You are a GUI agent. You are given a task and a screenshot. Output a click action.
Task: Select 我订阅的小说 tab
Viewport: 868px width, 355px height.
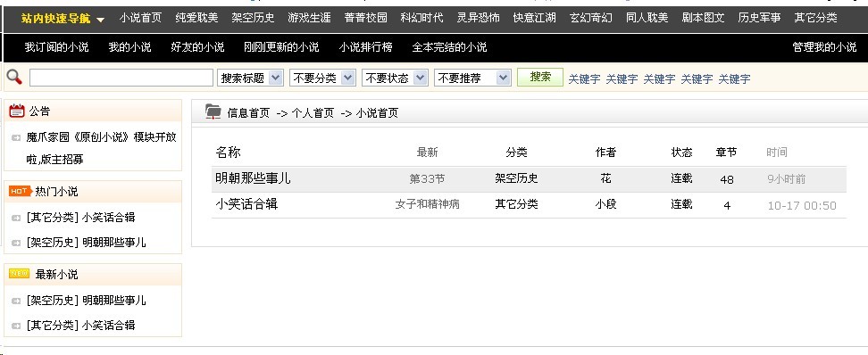[x=56, y=47]
